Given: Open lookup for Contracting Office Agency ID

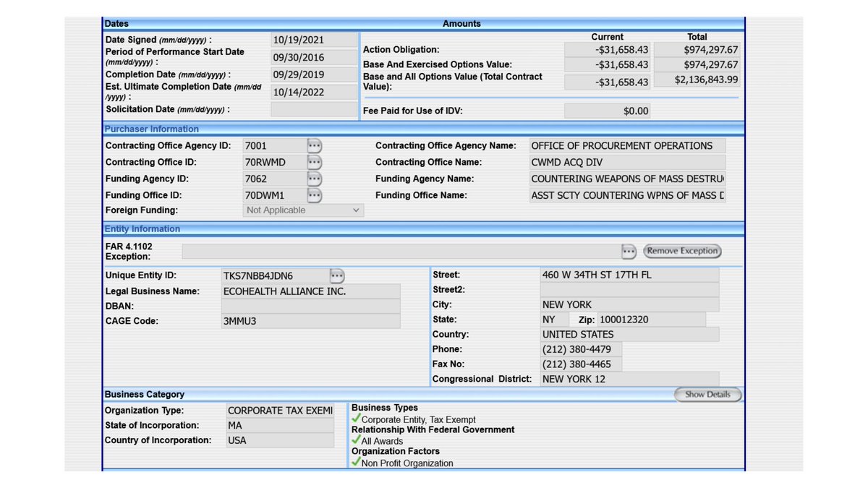Looking at the screenshot, I should (x=314, y=145).
